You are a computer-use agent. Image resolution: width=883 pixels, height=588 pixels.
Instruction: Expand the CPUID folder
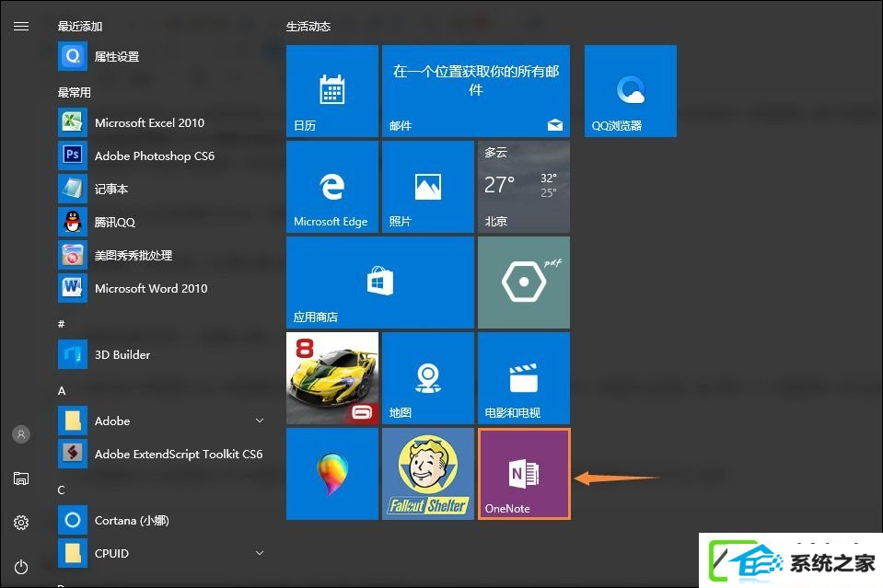tap(260, 553)
